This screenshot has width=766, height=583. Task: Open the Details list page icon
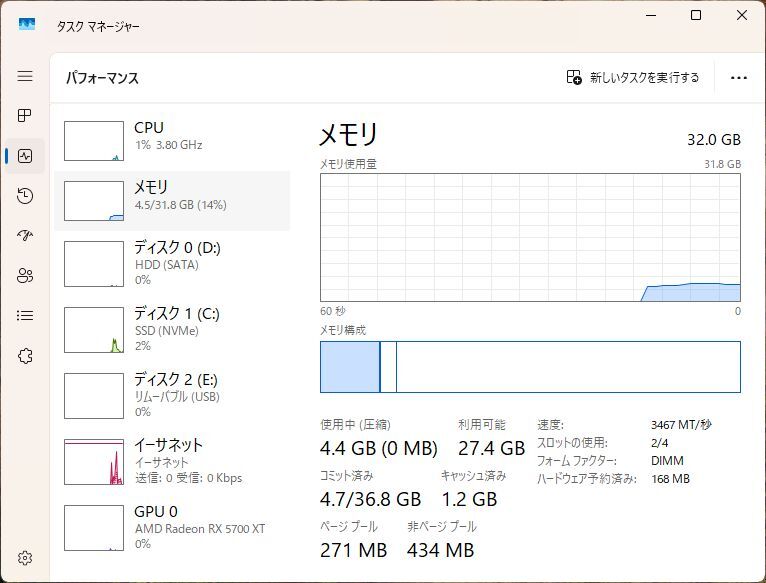point(25,316)
